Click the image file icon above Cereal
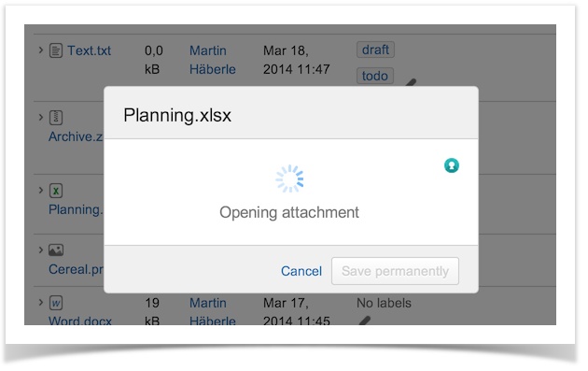Screen dimensions: 588x371 pos(56,250)
